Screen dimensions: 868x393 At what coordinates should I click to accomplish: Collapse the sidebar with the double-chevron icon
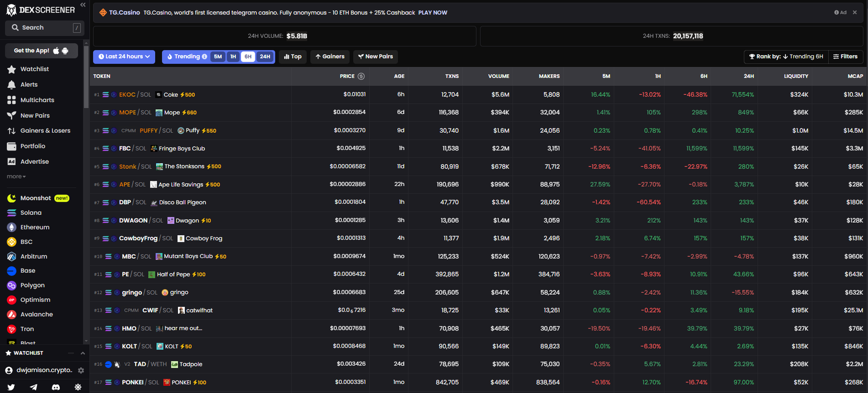(82, 4)
